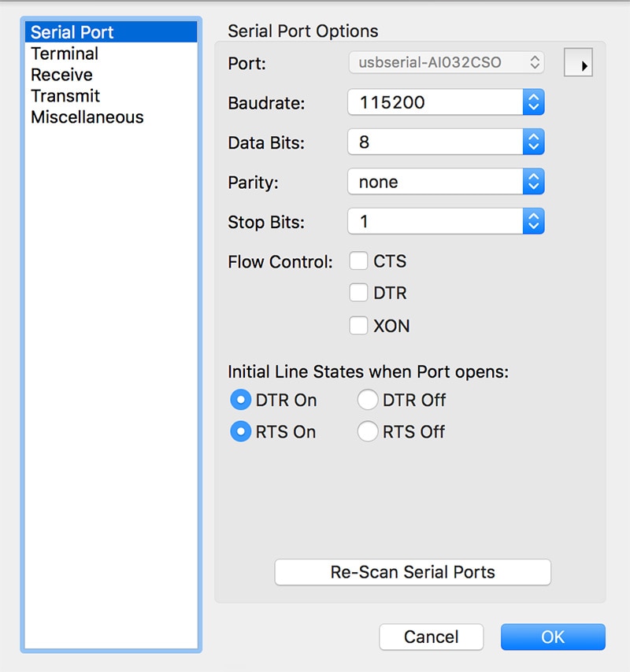Screen dimensions: 630x672
Task: Enable XON flow control checkbox
Action: point(359,326)
